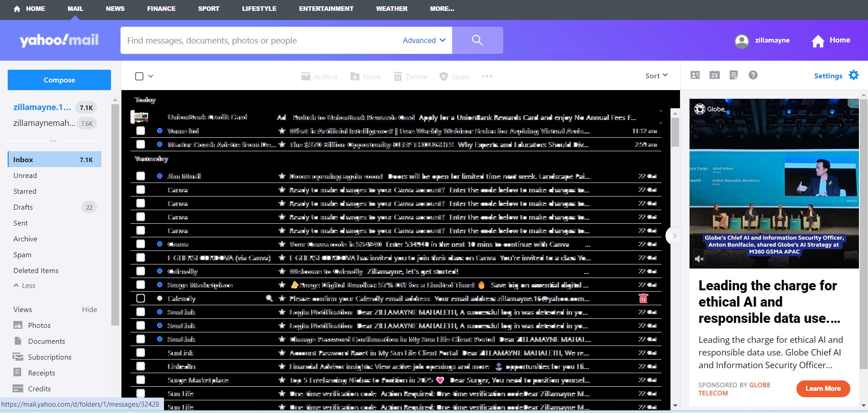
Task: Check the Welcome to Calendly email
Action: tap(141, 271)
